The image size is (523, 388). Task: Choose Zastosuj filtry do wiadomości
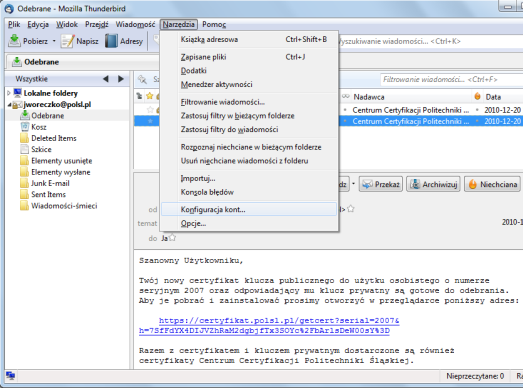249,129
